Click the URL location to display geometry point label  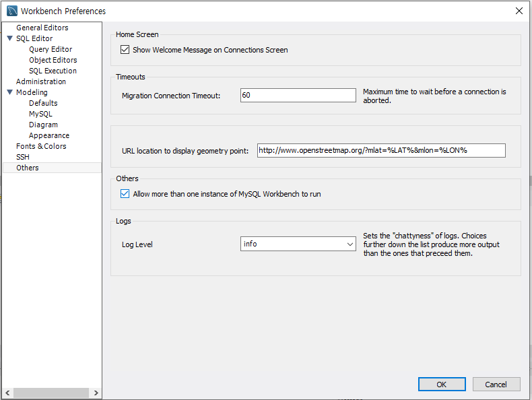[185, 151]
